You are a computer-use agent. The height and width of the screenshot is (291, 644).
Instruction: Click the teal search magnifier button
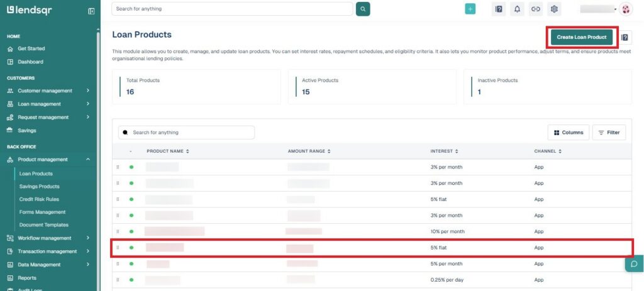(363, 9)
